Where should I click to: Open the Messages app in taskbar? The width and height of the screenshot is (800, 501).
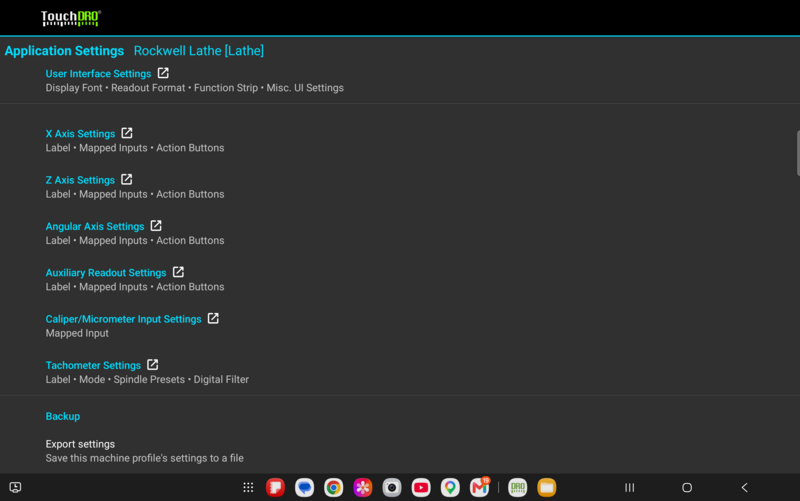305,488
